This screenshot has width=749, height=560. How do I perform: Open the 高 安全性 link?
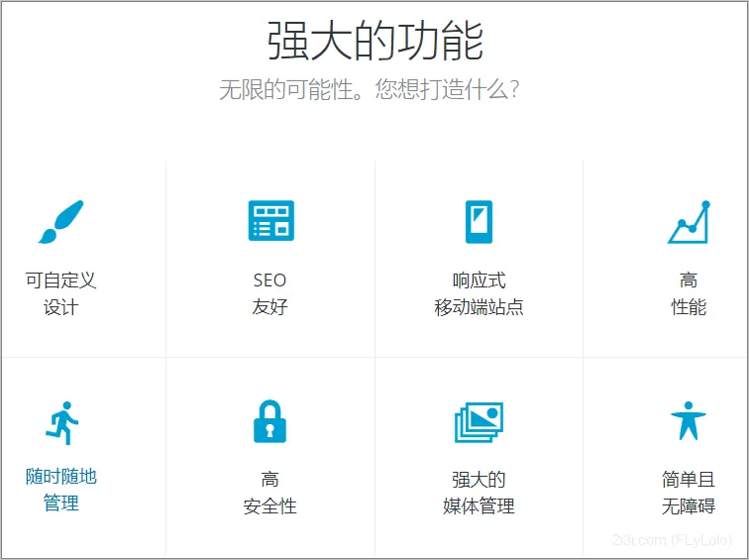point(269,493)
